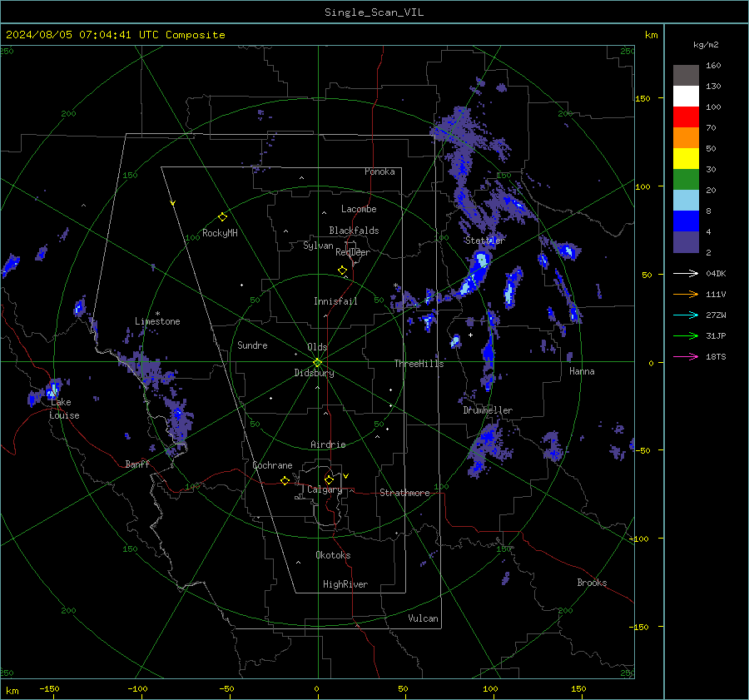
Task: Select the gray 130-160 color band
Action: pos(686,76)
